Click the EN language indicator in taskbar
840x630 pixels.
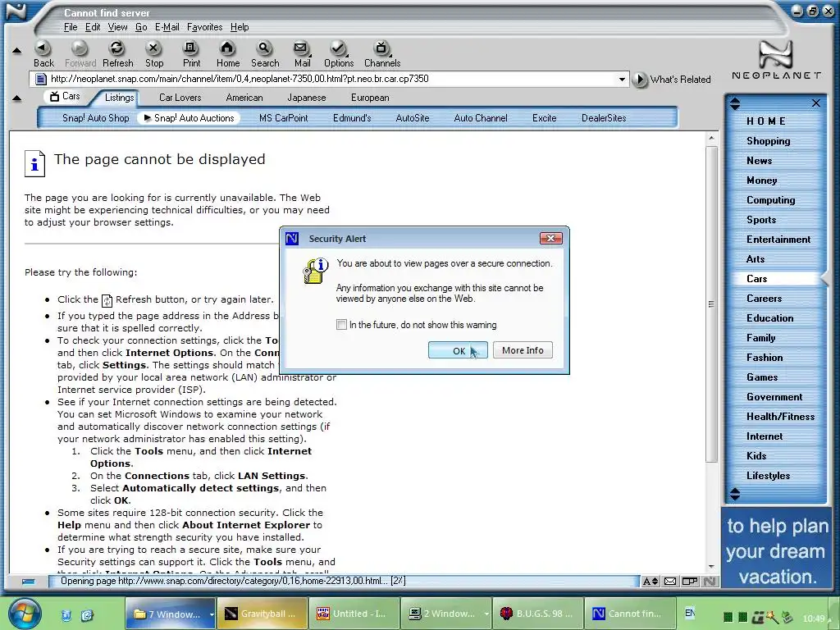690,614
